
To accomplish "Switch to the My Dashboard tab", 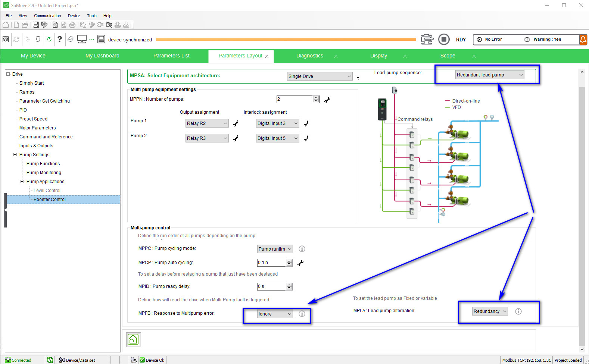I will click(x=102, y=56).
